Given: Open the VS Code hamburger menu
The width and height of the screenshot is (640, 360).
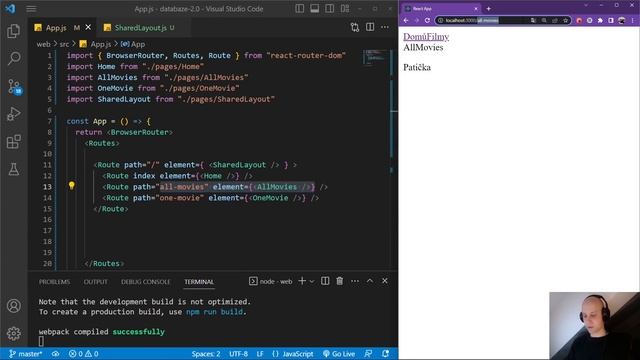Looking at the screenshot, I should [31, 9].
